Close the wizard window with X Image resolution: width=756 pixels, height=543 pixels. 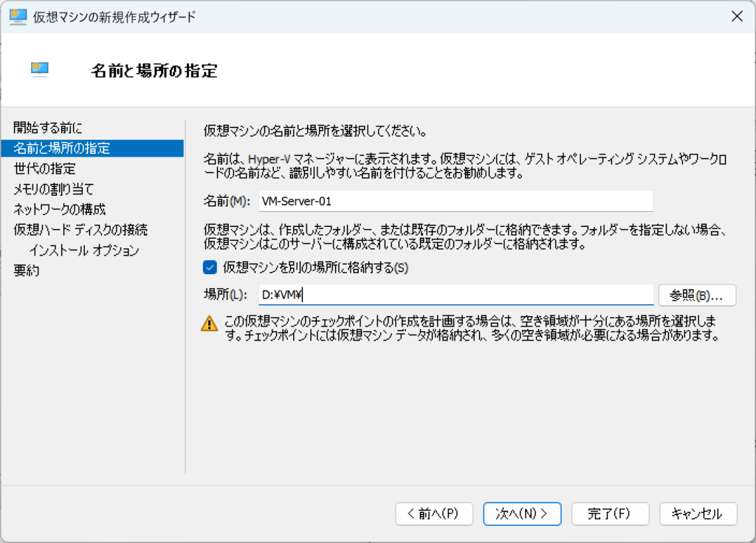point(736,16)
